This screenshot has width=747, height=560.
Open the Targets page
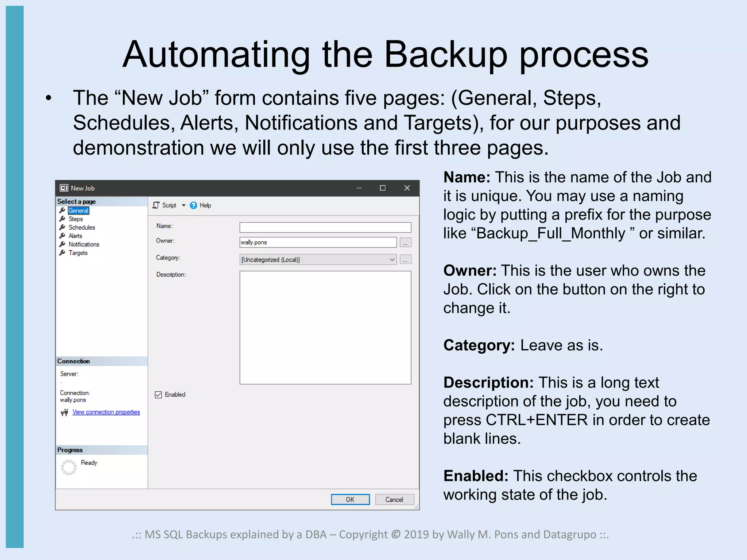(x=78, y=253)
